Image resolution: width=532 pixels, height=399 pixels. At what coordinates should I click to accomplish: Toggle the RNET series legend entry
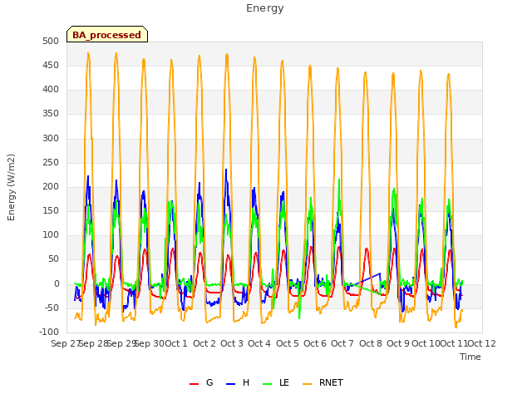tap(323, 382)
